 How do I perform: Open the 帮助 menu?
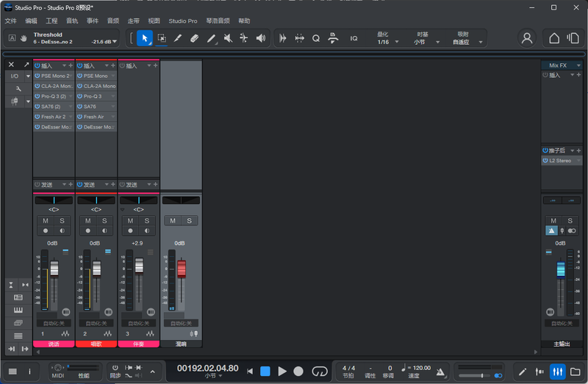[244, 21]
